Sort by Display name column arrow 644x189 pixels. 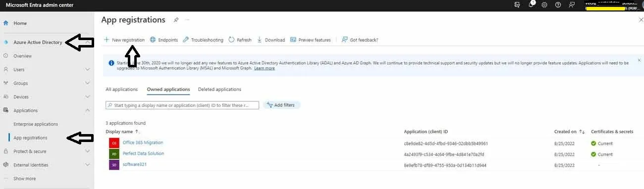(x=138, y=132)
